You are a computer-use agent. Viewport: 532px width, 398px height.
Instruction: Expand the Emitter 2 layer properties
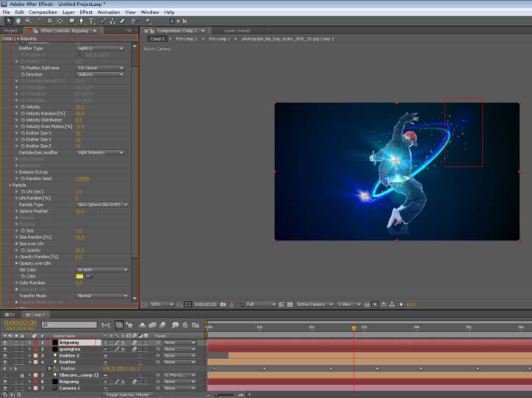point(29,355)
